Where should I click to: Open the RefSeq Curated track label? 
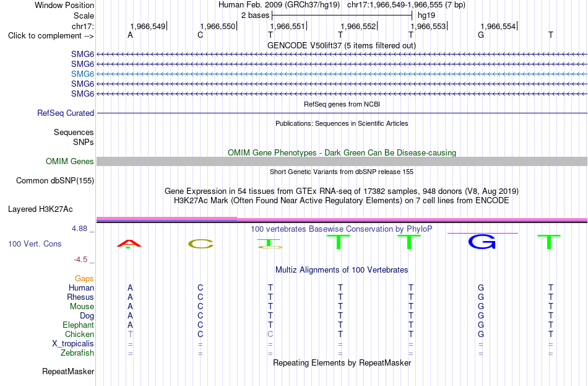click(x=66, y=113)
